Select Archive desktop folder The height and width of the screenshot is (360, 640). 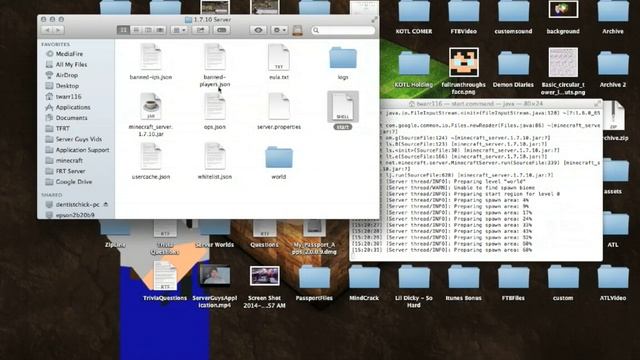point(613,12)
